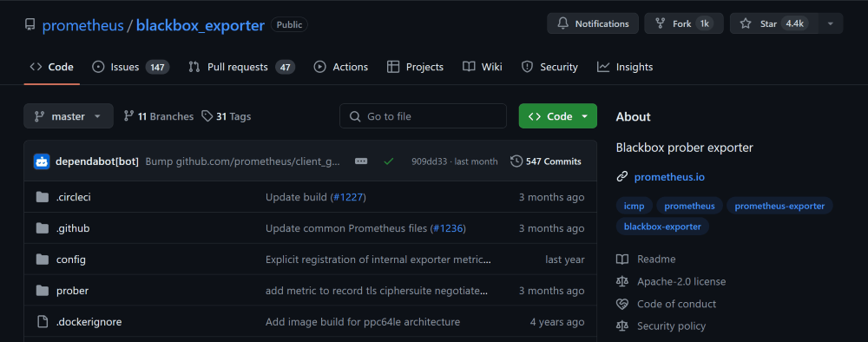Select the prometheus topic tag
868x342 pixels.
(689, 206)
